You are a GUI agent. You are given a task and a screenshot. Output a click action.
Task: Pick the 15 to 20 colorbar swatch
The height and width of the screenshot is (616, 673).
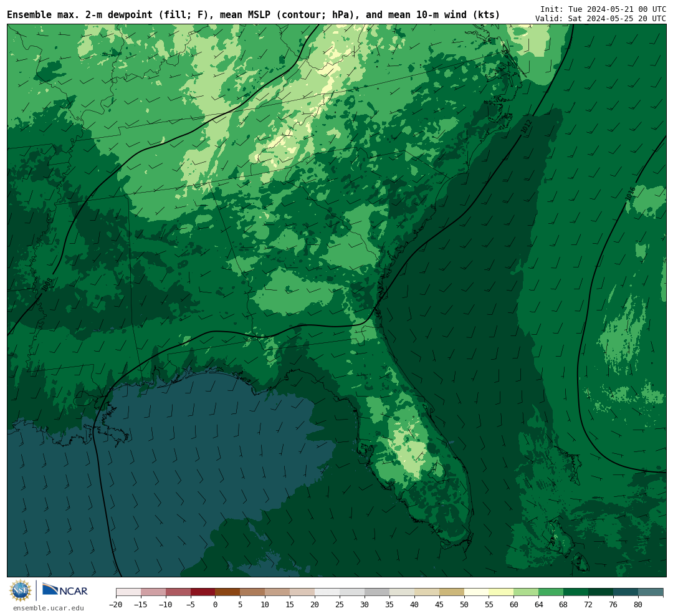[303, 592]
